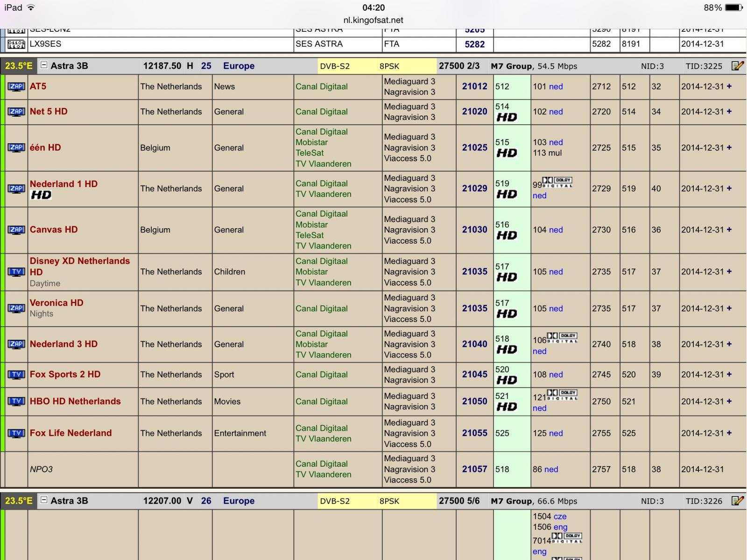Click cze audio language link
The image size is (747, 560).
click(x=560, y=516)
